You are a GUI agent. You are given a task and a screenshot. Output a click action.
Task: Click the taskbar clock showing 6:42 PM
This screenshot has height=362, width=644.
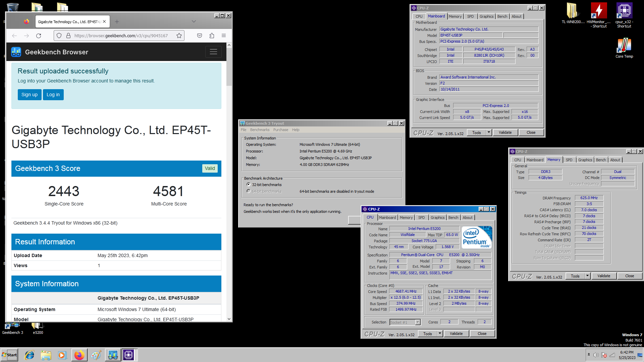click(x=627, y=355)
